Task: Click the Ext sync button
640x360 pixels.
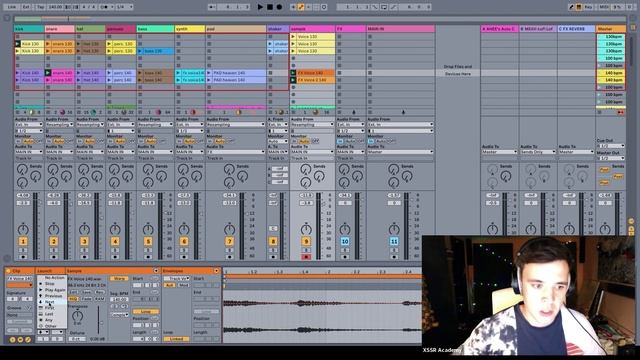Action: coord(27,7)
